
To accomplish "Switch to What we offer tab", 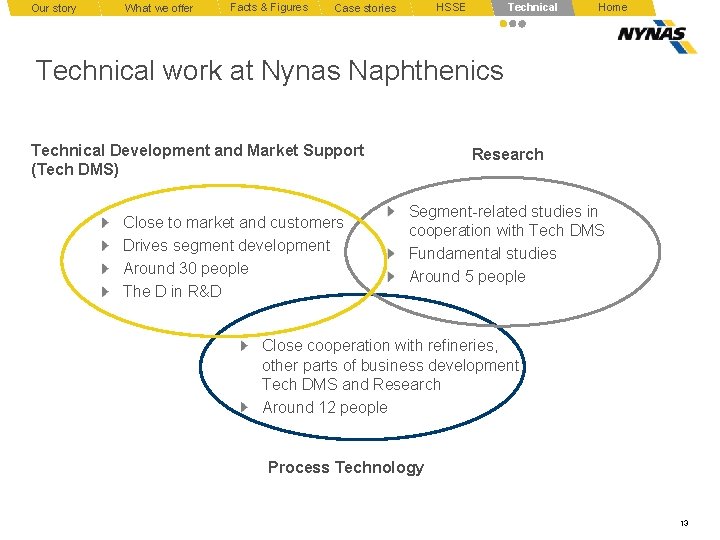I will [158, 8].
